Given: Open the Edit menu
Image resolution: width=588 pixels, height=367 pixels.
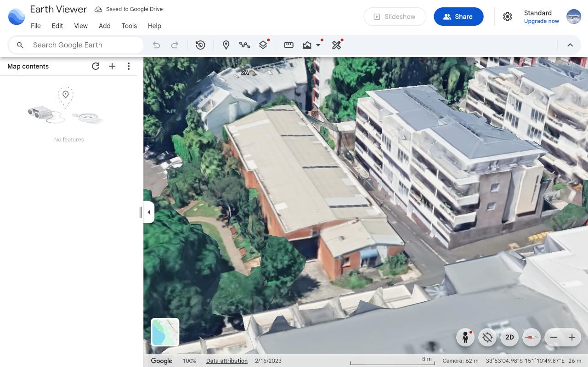Looking at the screenshot, I should [57, 26].
